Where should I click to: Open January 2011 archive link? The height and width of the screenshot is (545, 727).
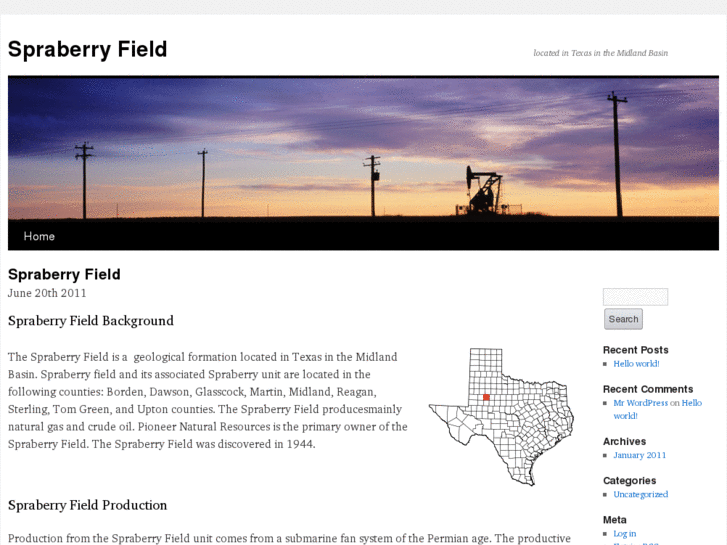[639, 455]
